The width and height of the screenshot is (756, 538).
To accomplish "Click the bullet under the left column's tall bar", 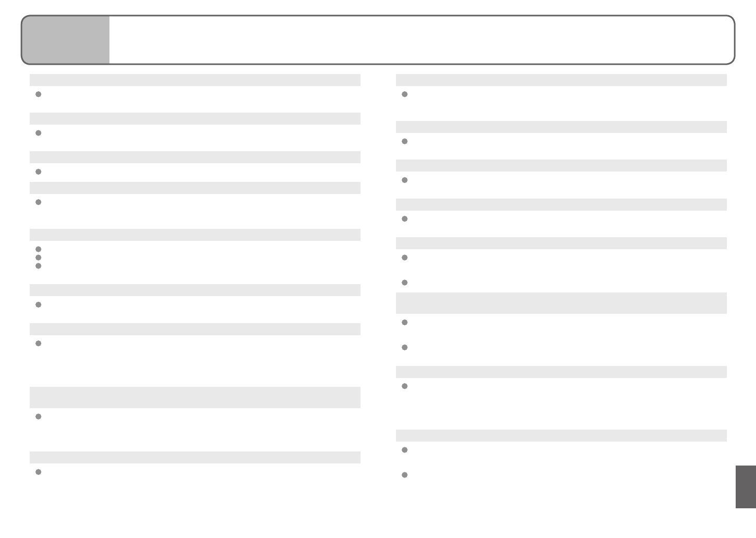I will (x=38, y=417).
